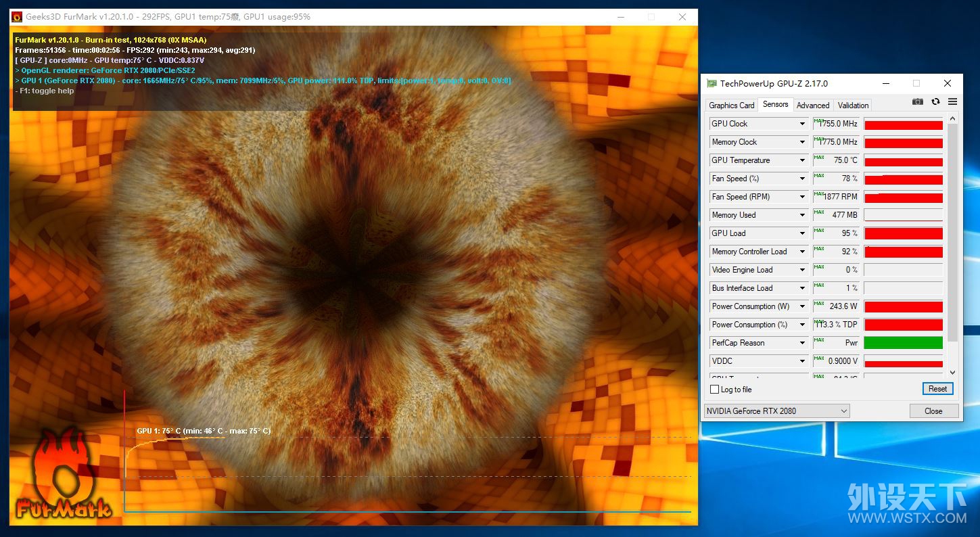Viewport: 980px width, 537px height.
Task: Open the Bus Interface Load dropdown
Action: coord(803,288)
